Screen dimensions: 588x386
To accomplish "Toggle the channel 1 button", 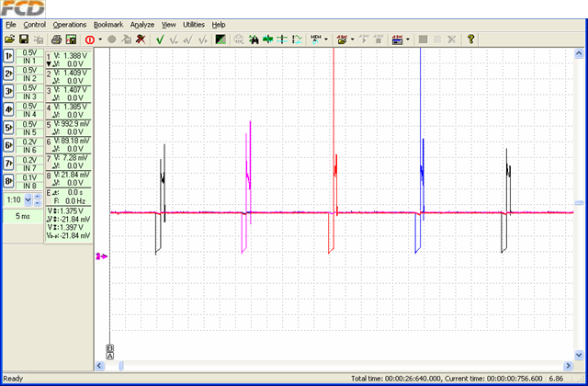I will [x=8, y=56].
